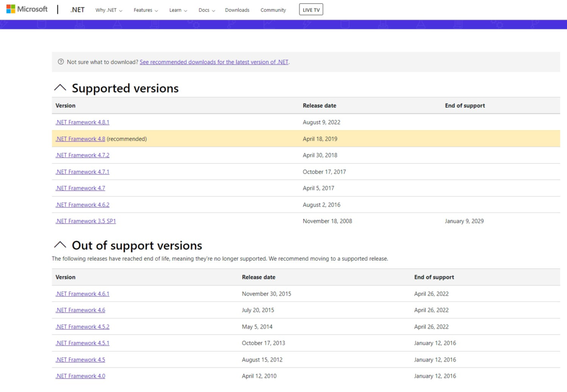Open .NET Framework 4.8.1 download page
The width and height of the screenshot is (567, 392).
82,122
